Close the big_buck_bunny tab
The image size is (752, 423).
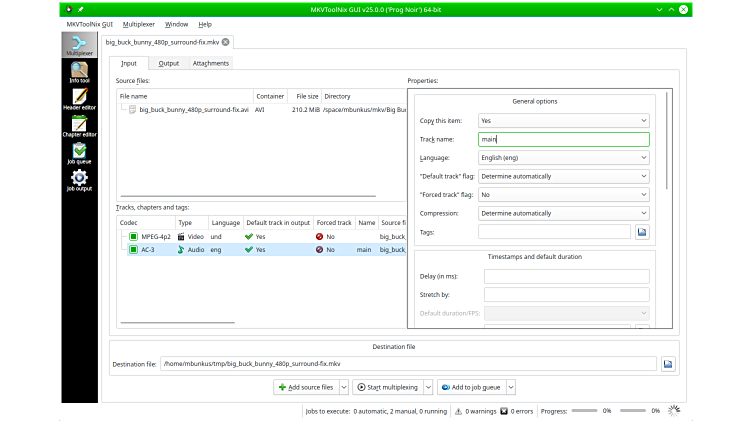click(x=226, y=42)
